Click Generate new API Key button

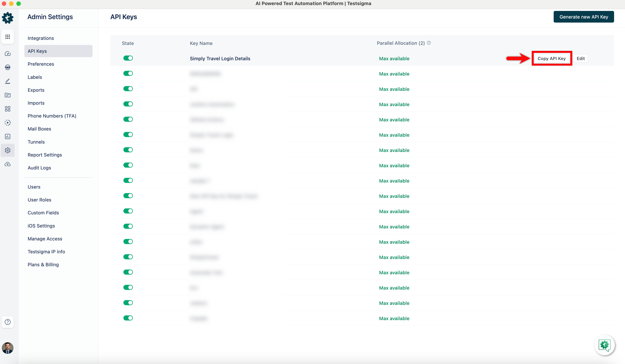coord(584,17)
